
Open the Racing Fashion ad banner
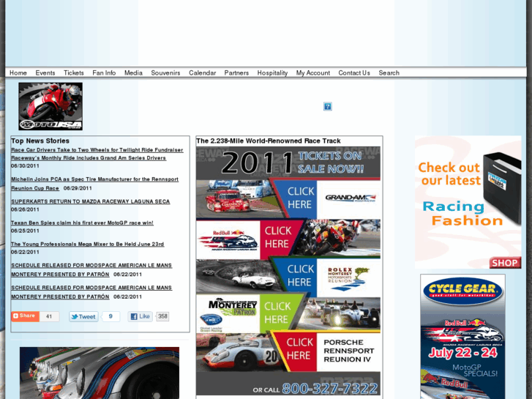468,202
